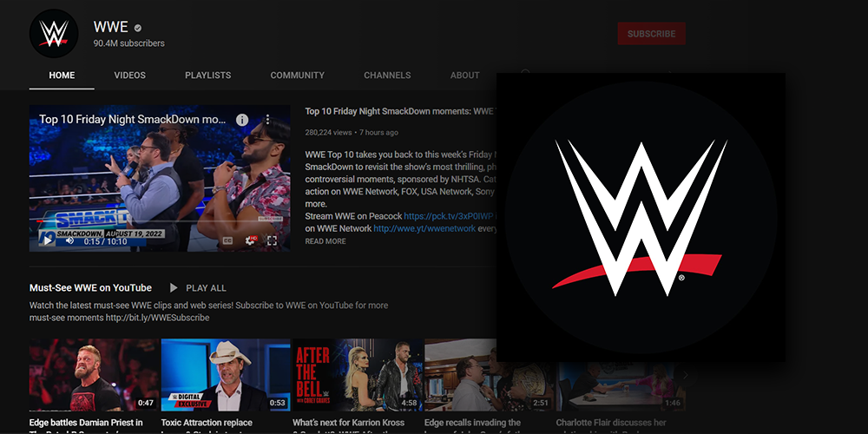Click title 'Charlotte Flair discusses her'
This screenshot has width=868, height=434.
610,423
